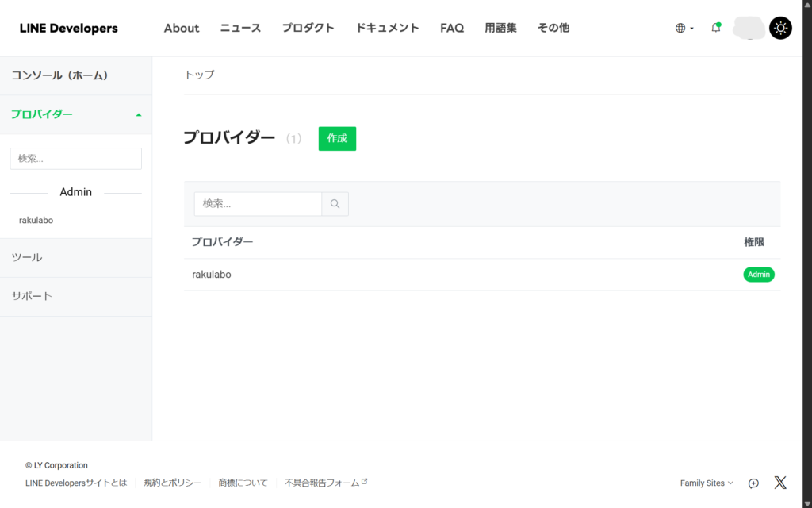Open the X (Twitter) icon in footer
812x508 pixels.
point(780,483)
